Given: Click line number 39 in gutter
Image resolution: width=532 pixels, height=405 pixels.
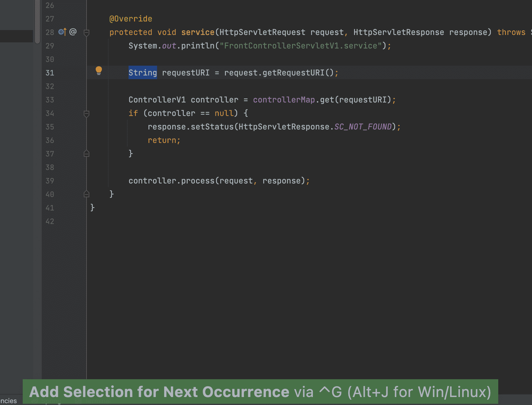Looking at the screenshot, I should (x=50, y=181).
